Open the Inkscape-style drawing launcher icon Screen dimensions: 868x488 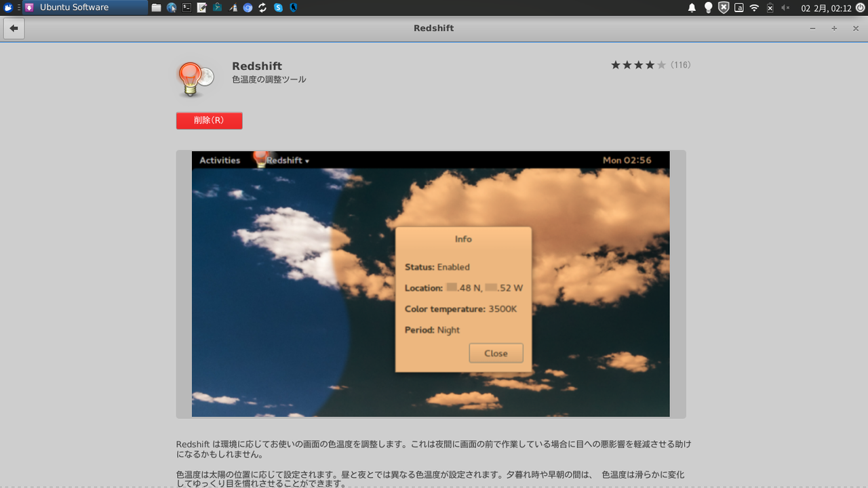(x=233, y=8)
